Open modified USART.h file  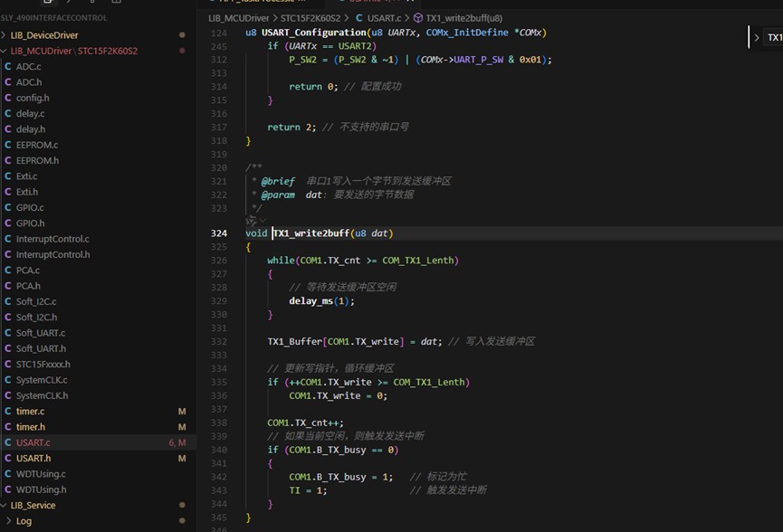[x=33, y=458]
